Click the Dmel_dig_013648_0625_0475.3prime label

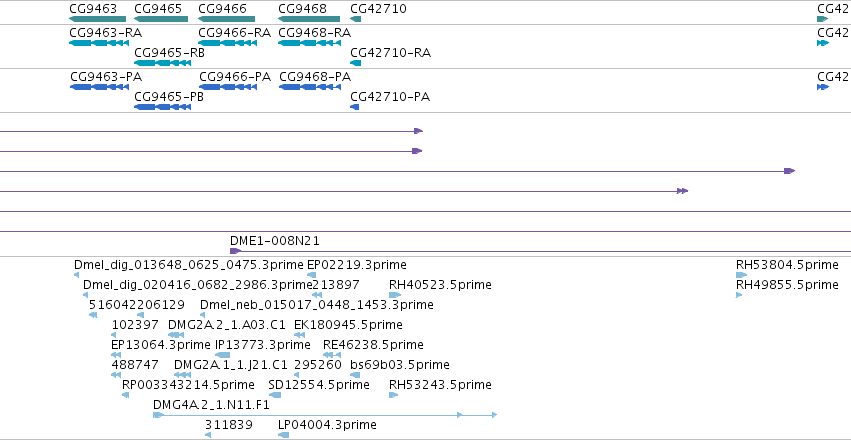tap(189, 265)
